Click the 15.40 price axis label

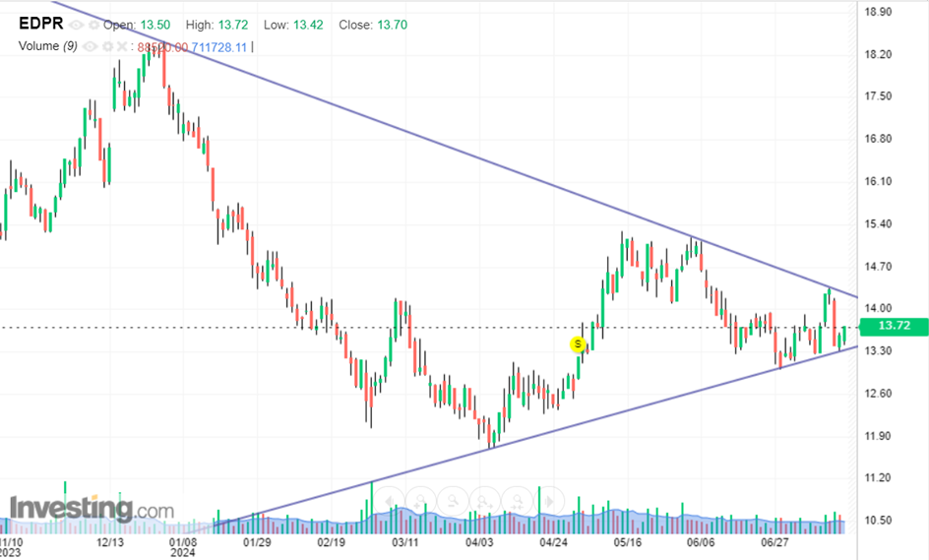(878, 224)
